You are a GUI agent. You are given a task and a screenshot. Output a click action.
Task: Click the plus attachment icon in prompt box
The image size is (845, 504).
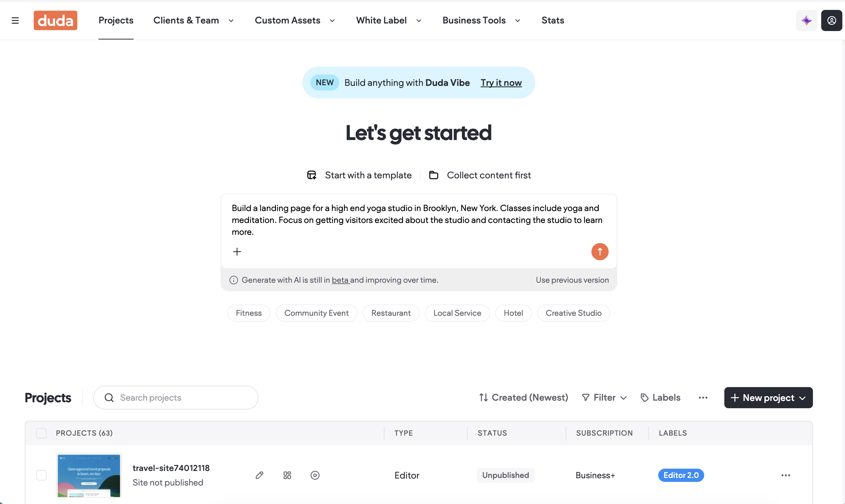point(237,252)
